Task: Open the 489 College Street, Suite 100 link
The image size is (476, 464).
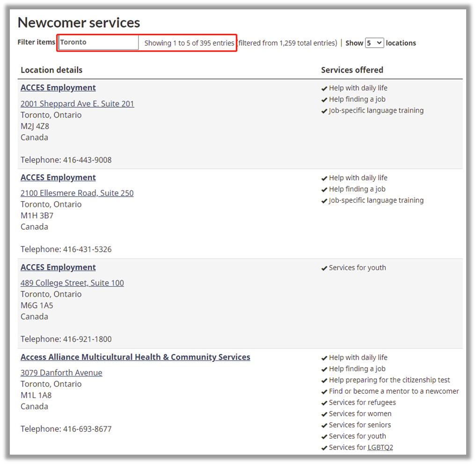Action: [72, 283]
